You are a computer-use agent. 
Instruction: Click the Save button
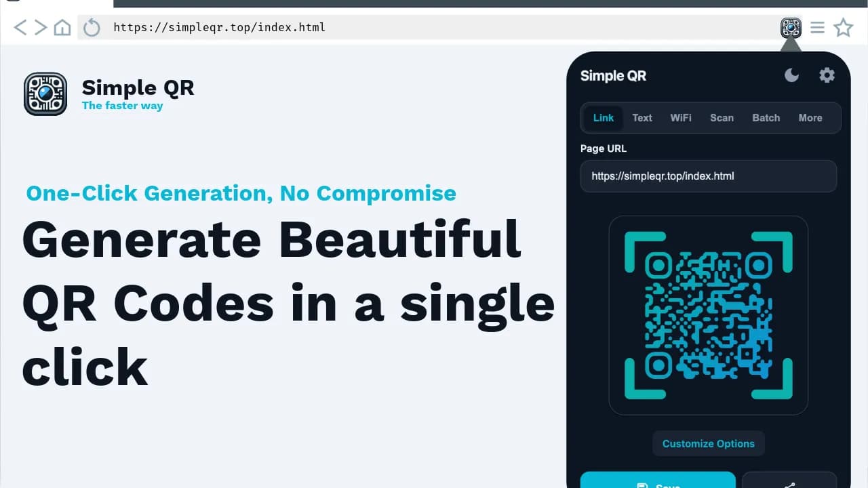(x=658, y=480)
